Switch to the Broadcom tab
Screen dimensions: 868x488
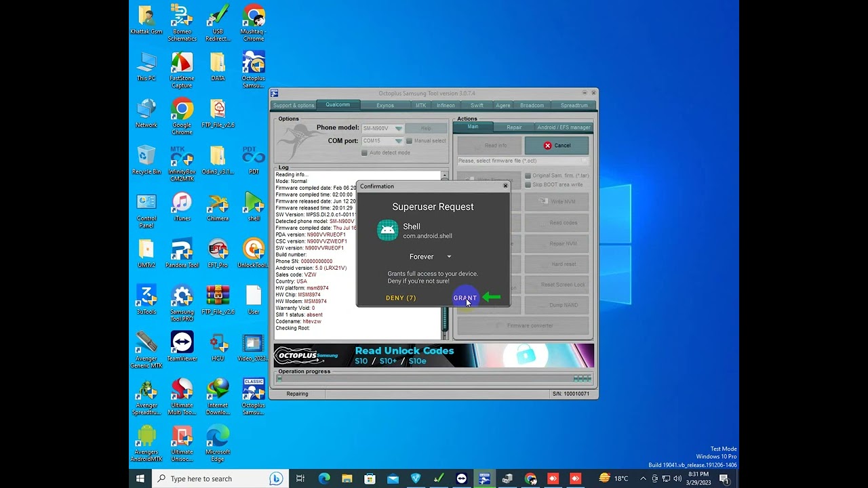(532, 106)
